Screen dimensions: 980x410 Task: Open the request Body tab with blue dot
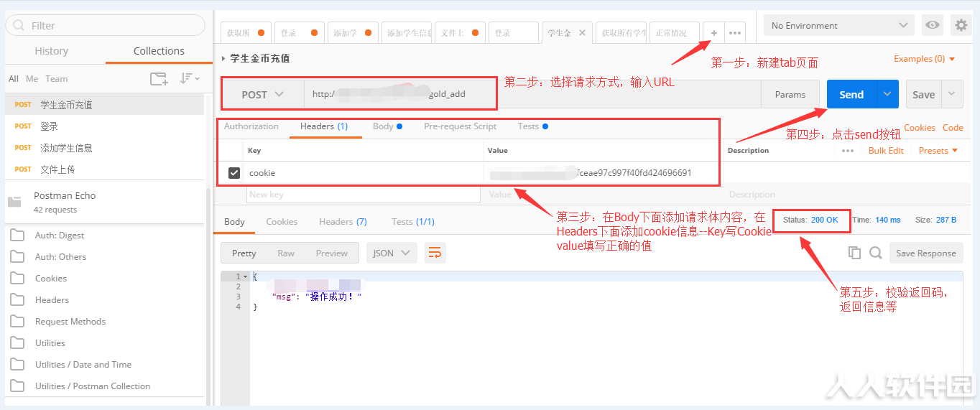click(x=387, y=126)
